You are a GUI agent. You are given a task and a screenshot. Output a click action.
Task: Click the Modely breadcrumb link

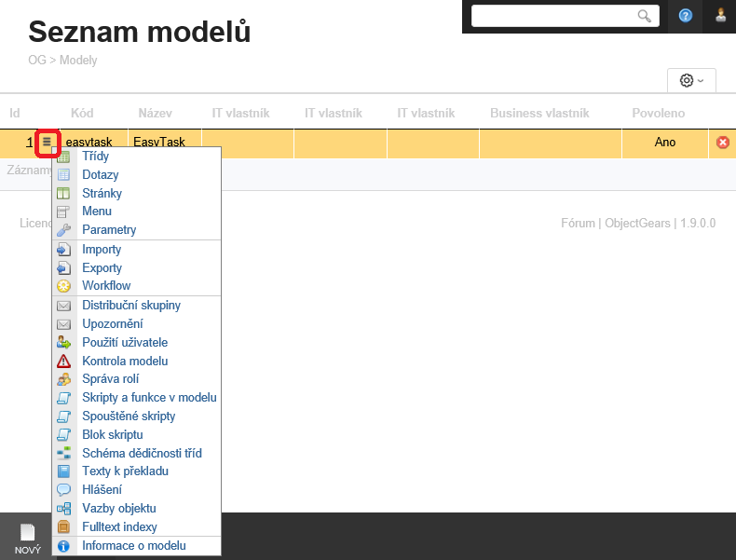(78, 60)
